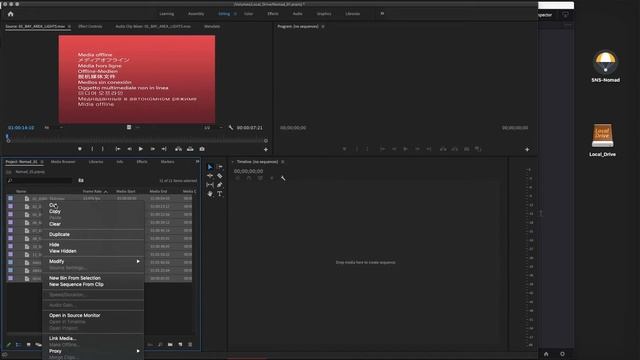Click the Insert edit button
This screenshot has height=360, width=640.
pyautogui.click(x=178, y=149)
